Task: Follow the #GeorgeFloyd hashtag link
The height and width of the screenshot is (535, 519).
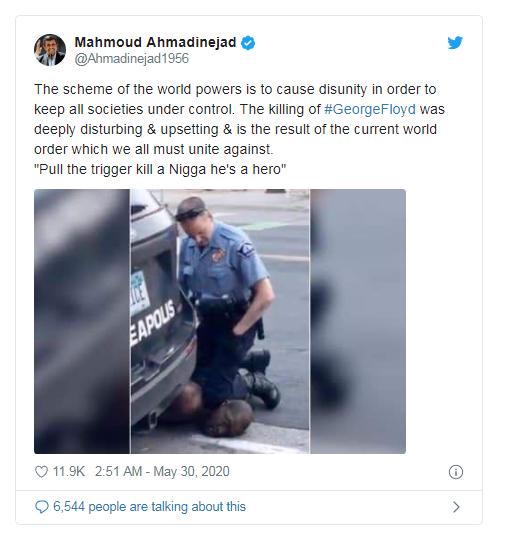Action: click(x=370, y=109)
